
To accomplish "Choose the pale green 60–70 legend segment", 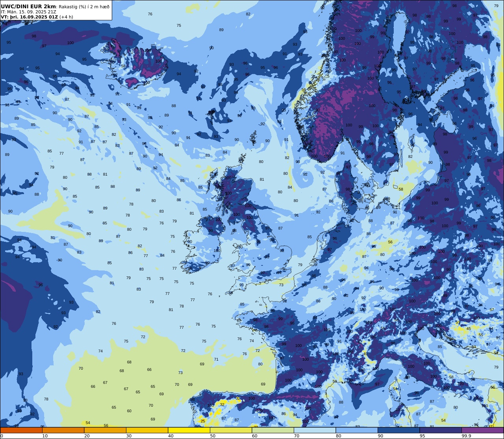I will 273,430.
